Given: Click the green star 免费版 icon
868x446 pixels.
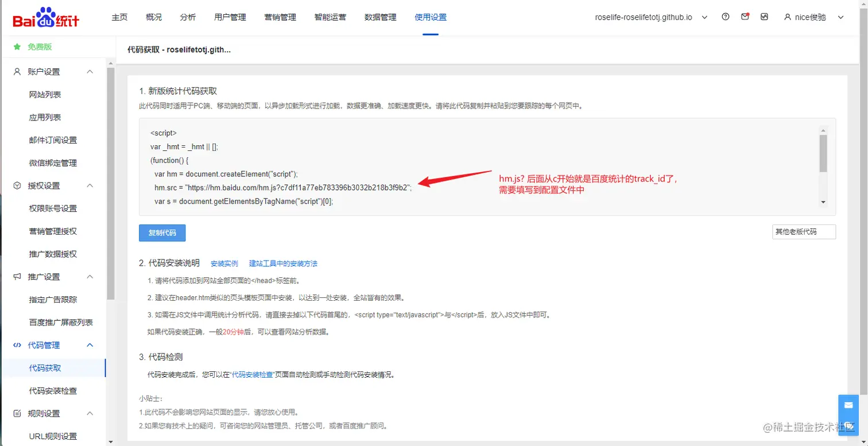Looking at the screenshot, I should 17,46.
